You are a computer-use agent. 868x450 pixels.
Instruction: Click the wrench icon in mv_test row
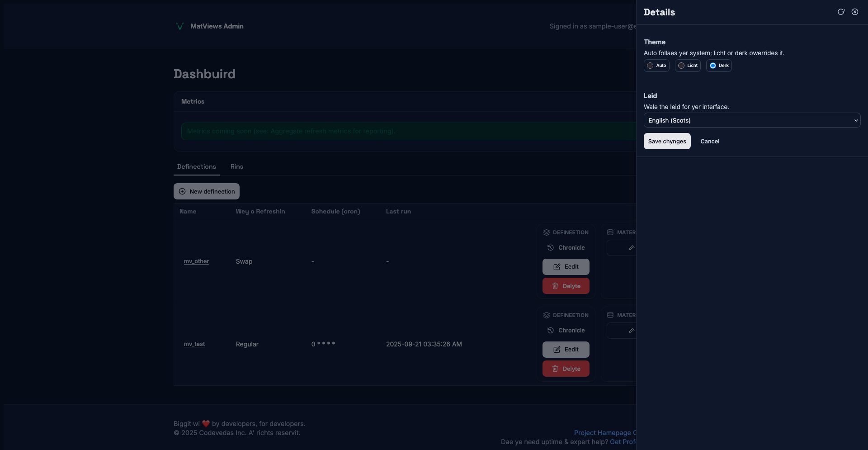pos(632,331)
